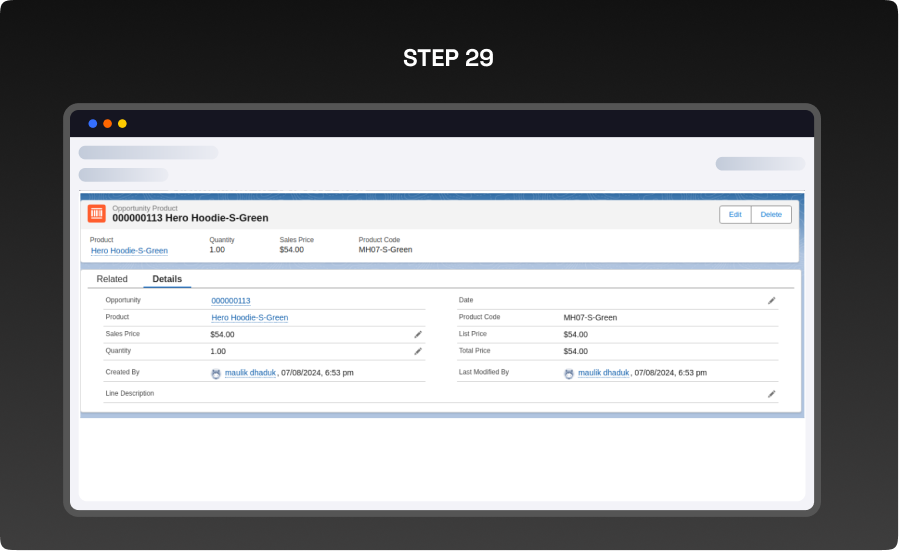Click the pencil icon for Line Description

771,394
